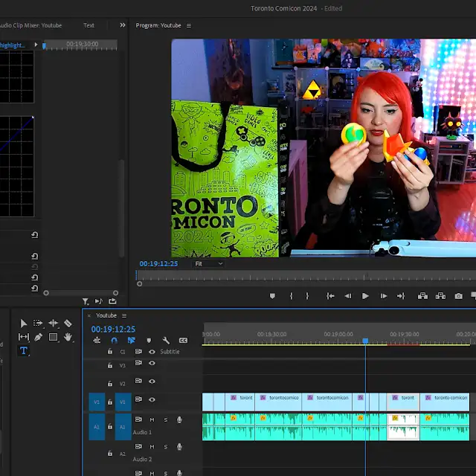Select the Ripple Edit tool
The image size is (476, 476).
(x=53, y=324)
